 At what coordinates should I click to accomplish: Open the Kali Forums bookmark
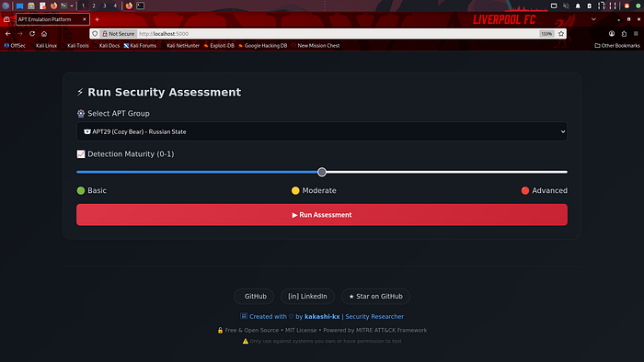click(x=140, y=46)
